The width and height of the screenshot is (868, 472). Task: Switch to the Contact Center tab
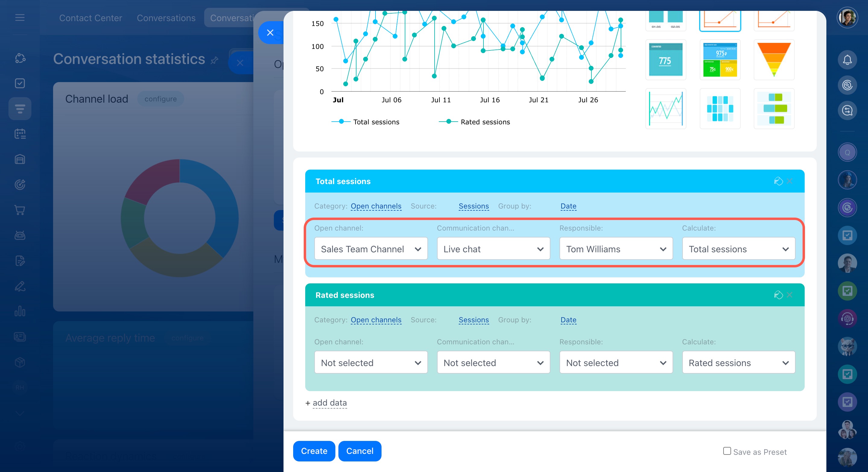pos(90,18)
